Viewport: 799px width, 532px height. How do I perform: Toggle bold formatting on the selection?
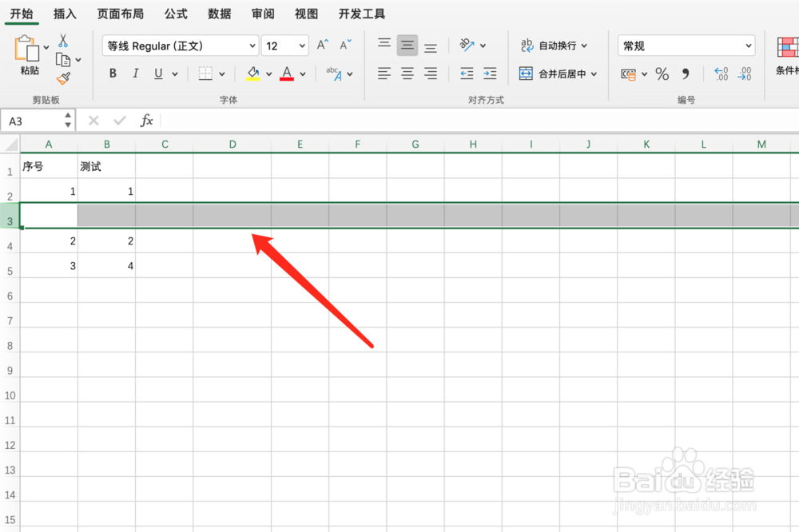(113, 73)
